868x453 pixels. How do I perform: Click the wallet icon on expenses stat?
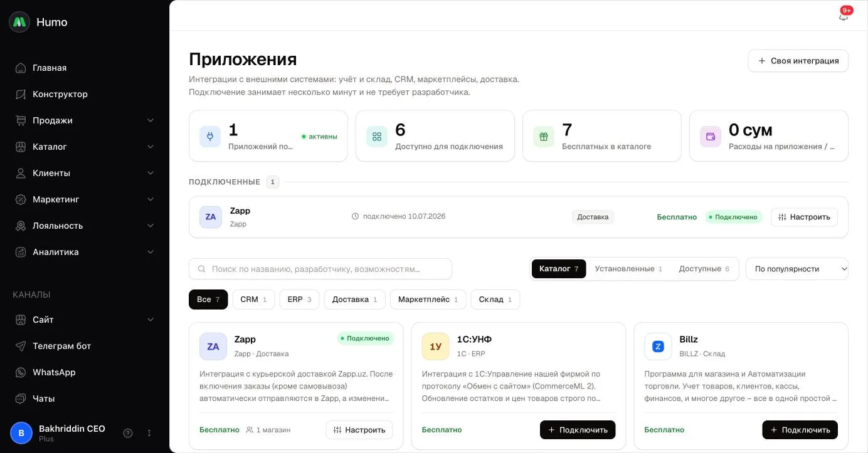[711, 137]
